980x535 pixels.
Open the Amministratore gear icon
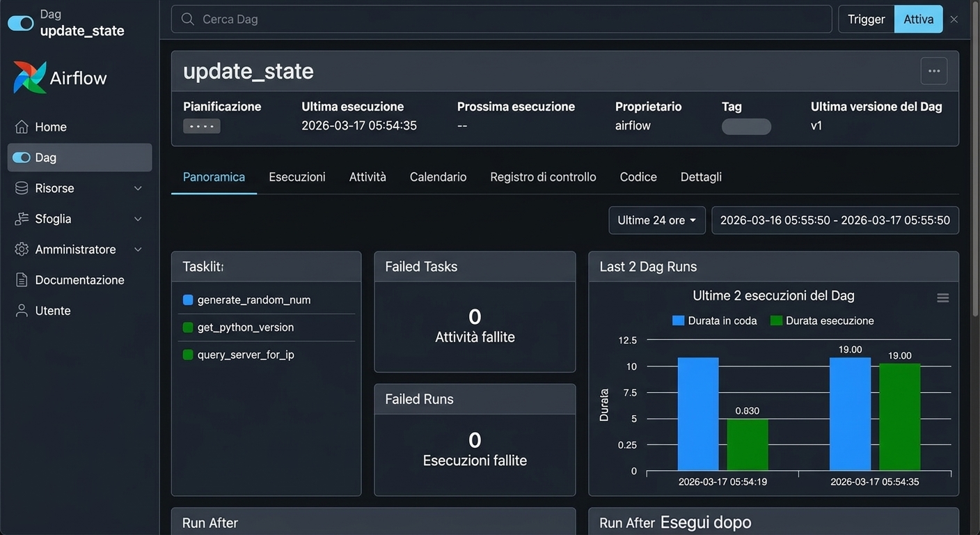pyautogui.click(x=22, y=249)
